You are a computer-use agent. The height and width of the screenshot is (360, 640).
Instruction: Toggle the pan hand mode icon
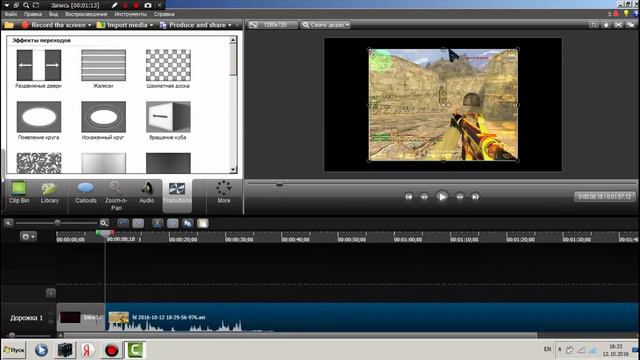point(606,25)
